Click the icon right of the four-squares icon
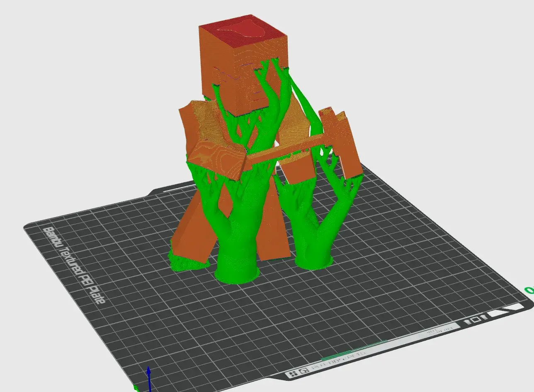This screenshot has width=534, height=392. [x=304, y=371]
